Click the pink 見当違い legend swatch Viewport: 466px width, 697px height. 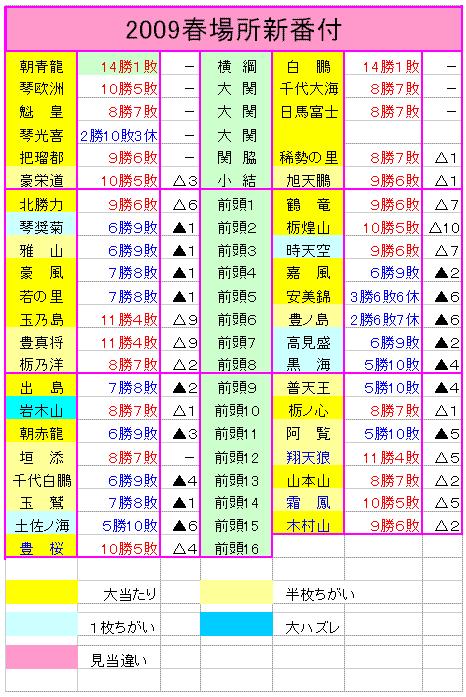pyautogui.click(x=41, y=657)
